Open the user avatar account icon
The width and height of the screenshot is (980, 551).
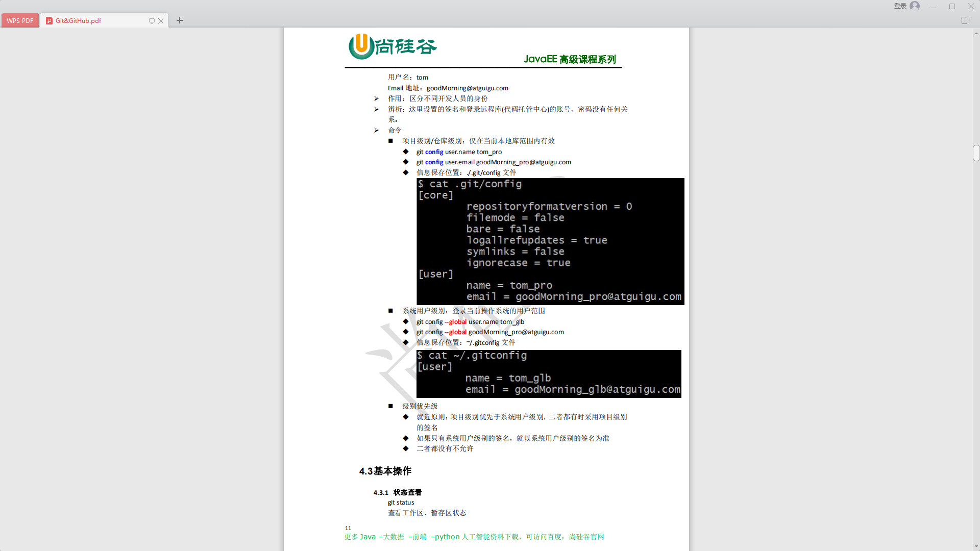tap(915, 6)
